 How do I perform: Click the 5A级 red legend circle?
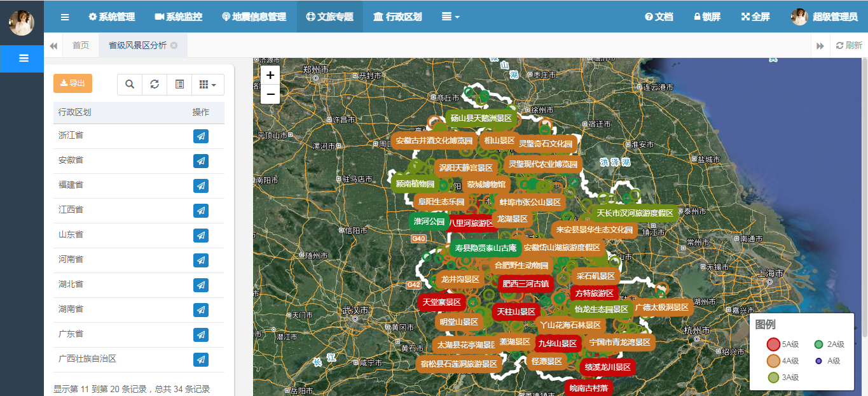pos(773,344)
